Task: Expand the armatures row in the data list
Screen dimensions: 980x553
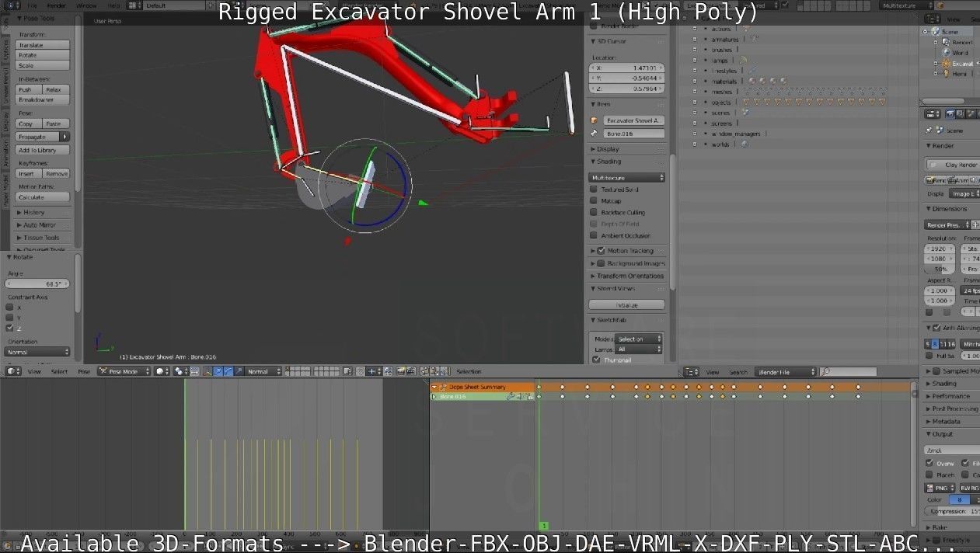Action: click(x=696, y=39)
